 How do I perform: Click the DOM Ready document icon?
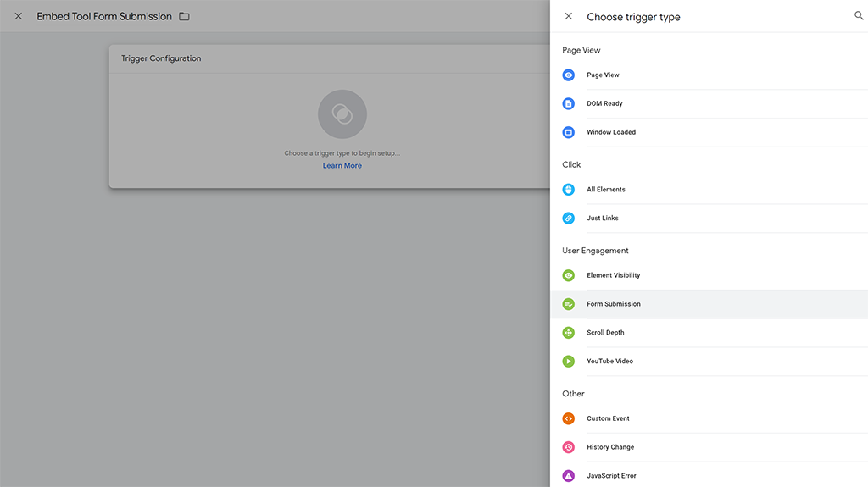coord(569,104)
